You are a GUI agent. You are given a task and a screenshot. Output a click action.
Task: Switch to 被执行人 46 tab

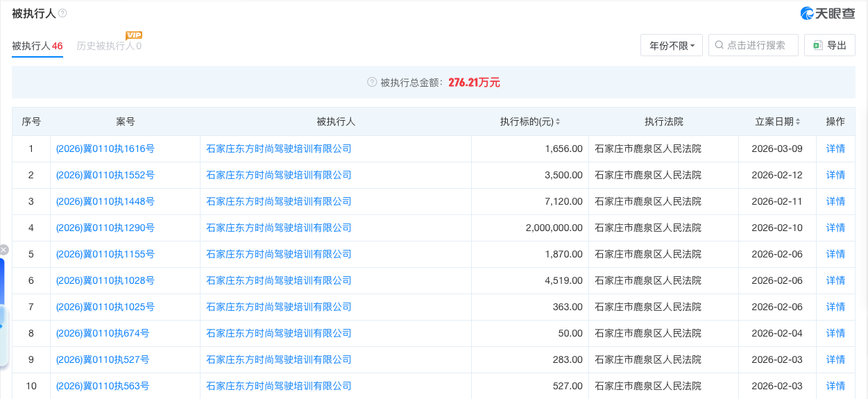click(37, 46)
